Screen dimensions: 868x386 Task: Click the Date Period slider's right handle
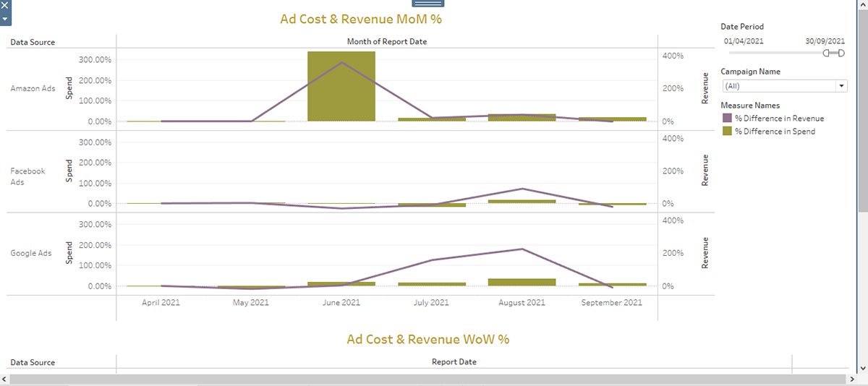[x=841, y=53]
